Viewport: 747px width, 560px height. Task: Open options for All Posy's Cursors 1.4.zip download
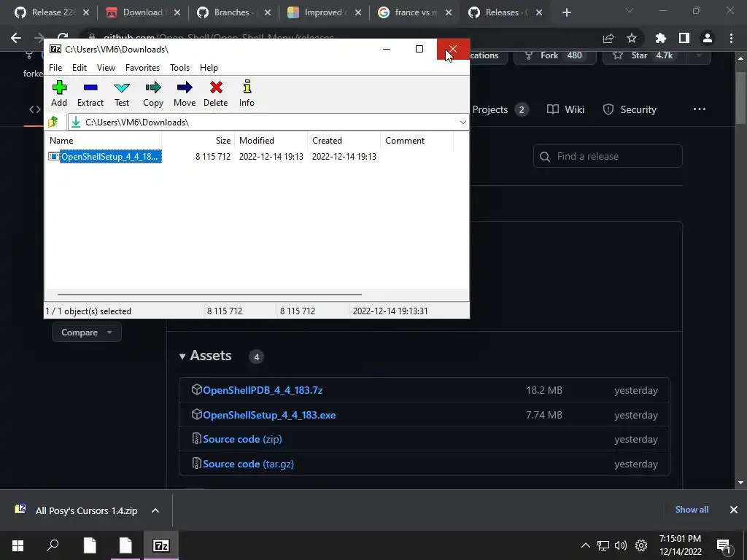point(155,510)
